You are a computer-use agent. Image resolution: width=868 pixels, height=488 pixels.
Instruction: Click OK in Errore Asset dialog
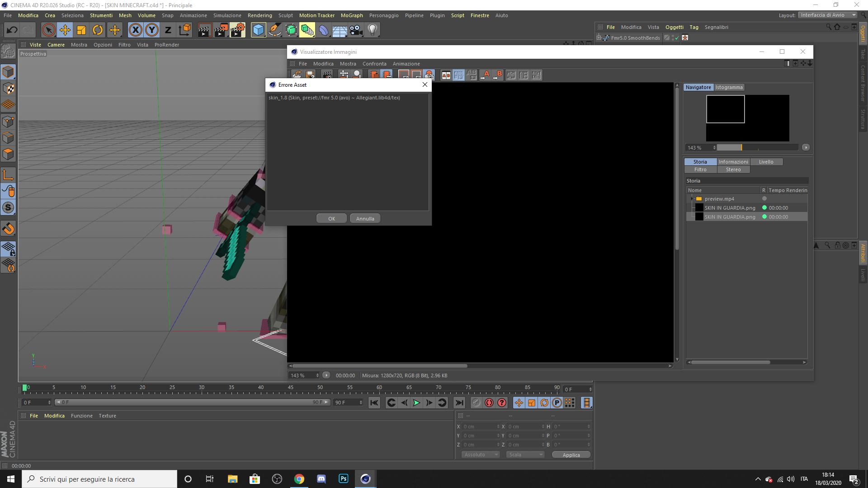331,219
